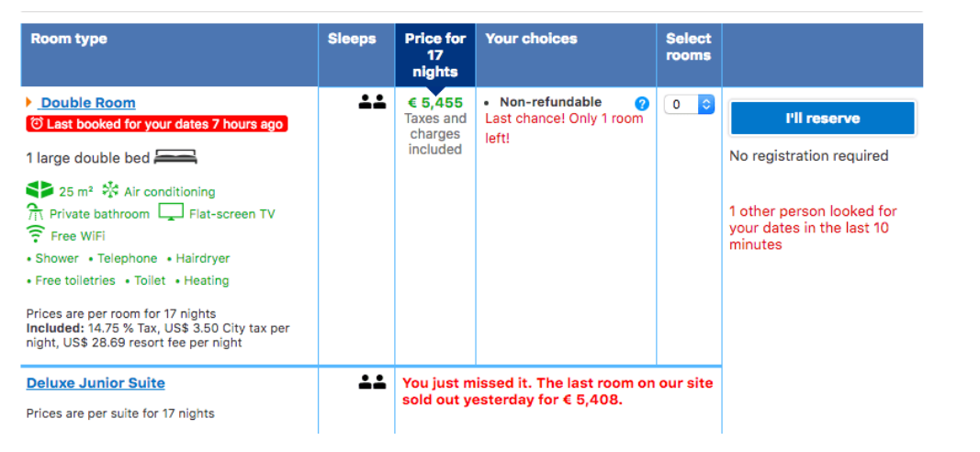Expand the Double Room orange arrow
Viewport: 980px width, 452px height.
pos(29,102)
